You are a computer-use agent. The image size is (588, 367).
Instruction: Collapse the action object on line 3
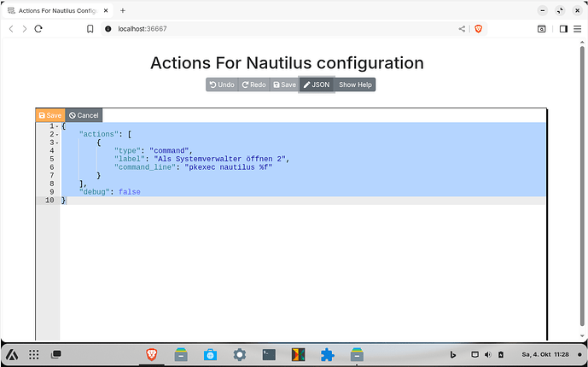57,143
